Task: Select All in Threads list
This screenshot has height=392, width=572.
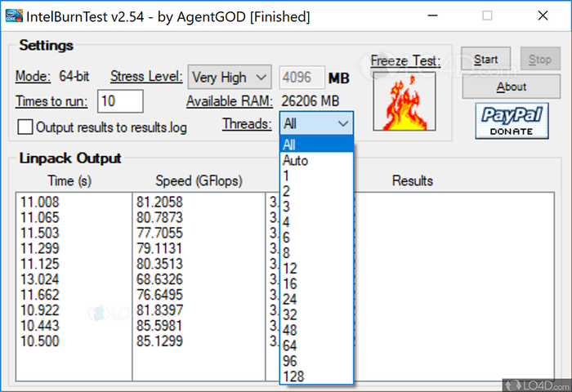Action: [x=316, y=145]
